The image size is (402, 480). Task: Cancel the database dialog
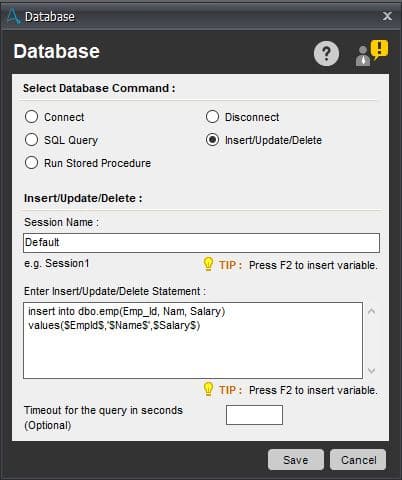358,460
